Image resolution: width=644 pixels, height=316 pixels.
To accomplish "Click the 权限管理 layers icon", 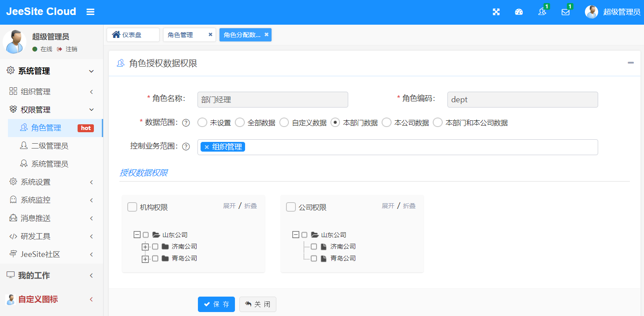I will pyautogui.click(x=13, y=109).
